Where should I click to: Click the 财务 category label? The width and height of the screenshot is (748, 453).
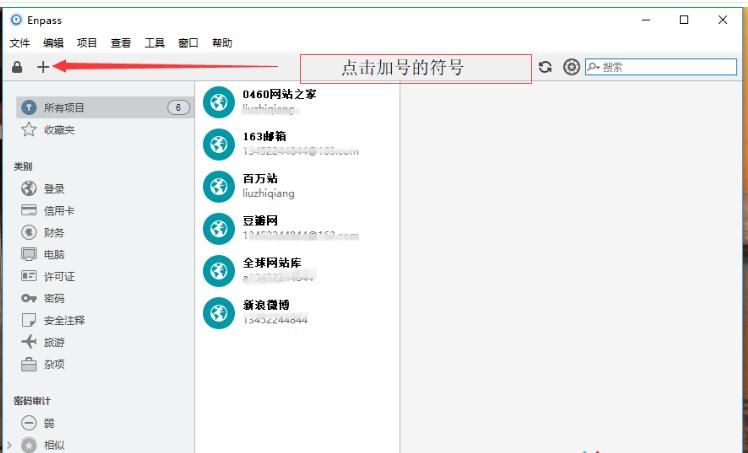(x=54, y=233)
